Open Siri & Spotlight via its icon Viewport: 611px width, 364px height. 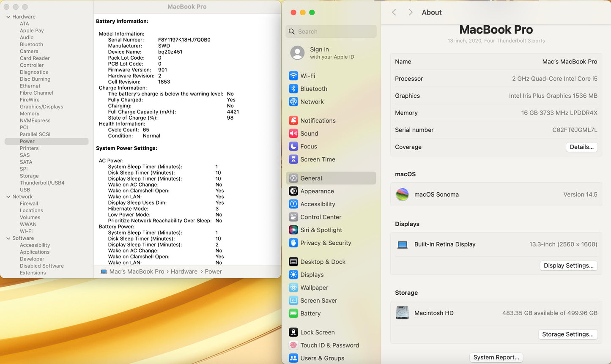coord(293,230)
